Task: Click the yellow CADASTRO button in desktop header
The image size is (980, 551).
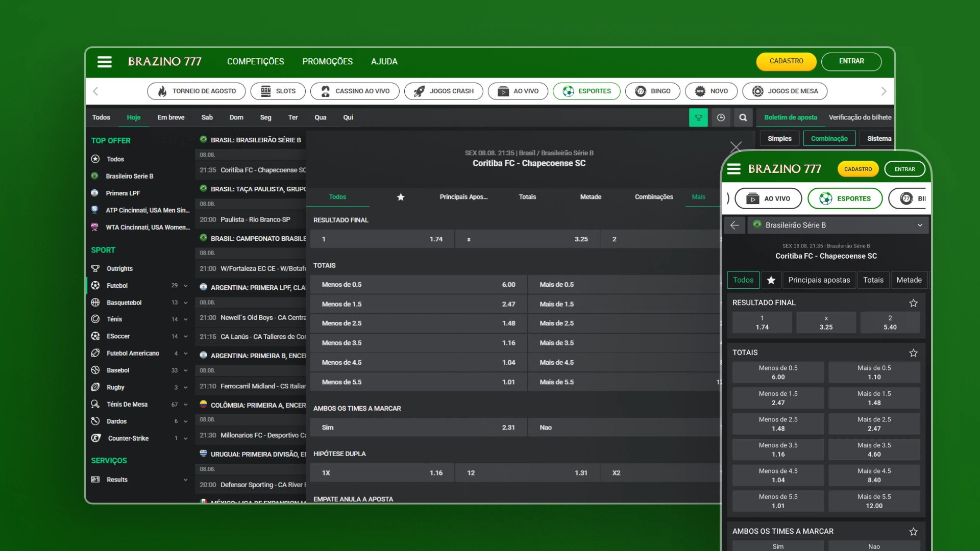Action: pyautogui.click(x=786, y=61)
